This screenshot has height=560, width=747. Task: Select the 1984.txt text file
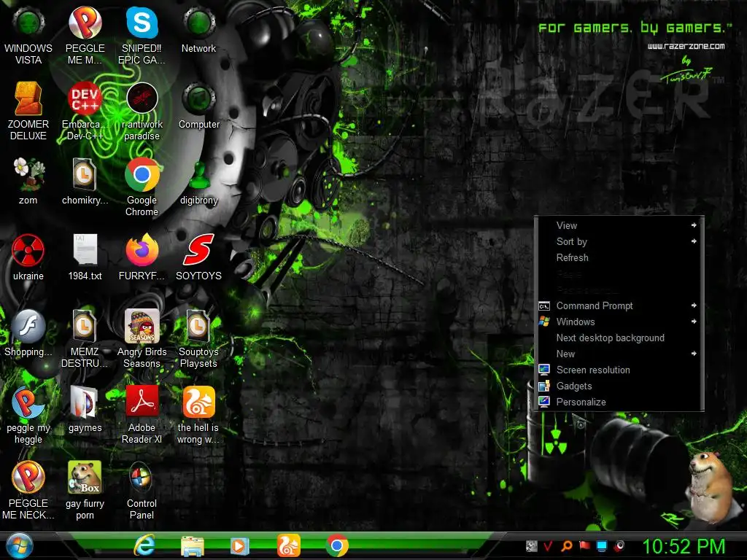click(x=85, y=257)
